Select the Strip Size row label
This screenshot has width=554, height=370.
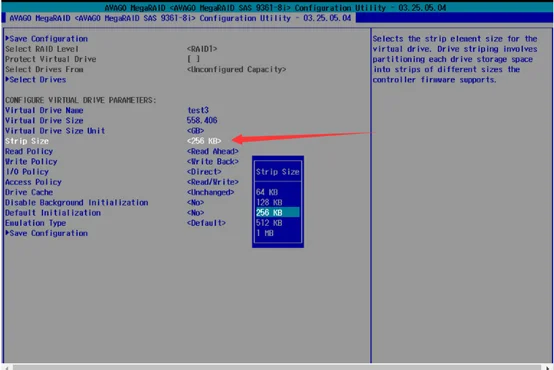pos(27,141)
